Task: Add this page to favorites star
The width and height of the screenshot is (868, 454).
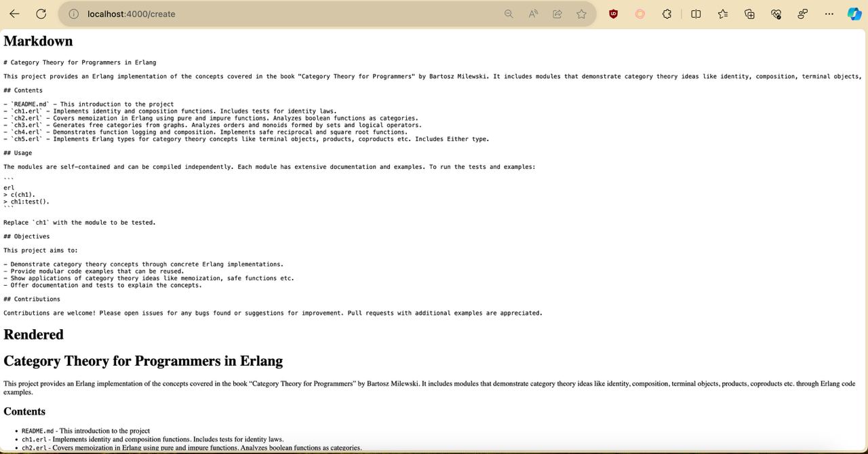Action: 581,14
